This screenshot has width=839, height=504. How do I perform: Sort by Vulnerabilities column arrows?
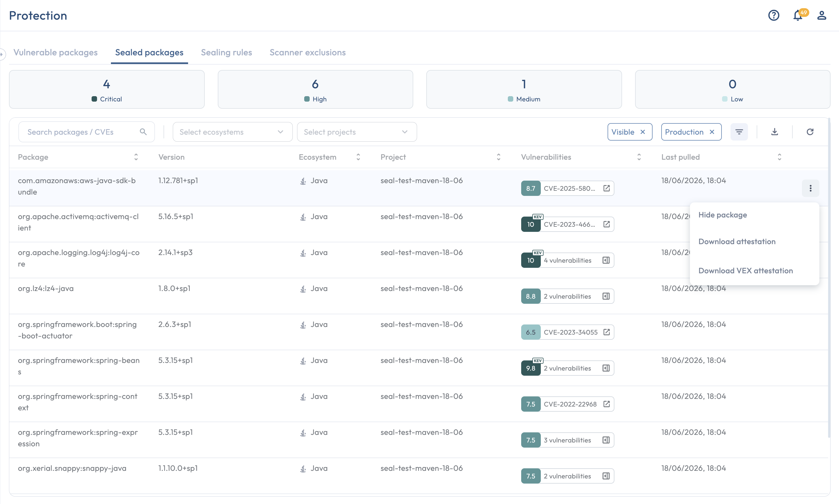click(x=639, y=157)
